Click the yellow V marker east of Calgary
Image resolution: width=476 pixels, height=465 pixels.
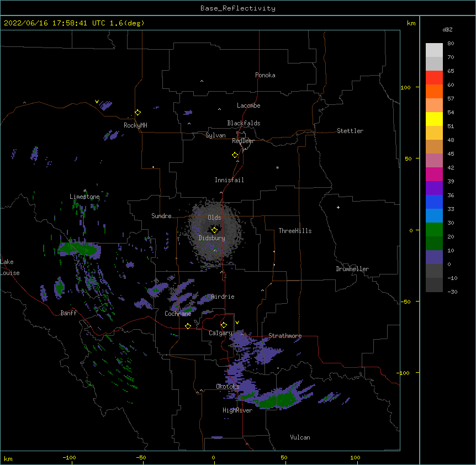point(237,323)
